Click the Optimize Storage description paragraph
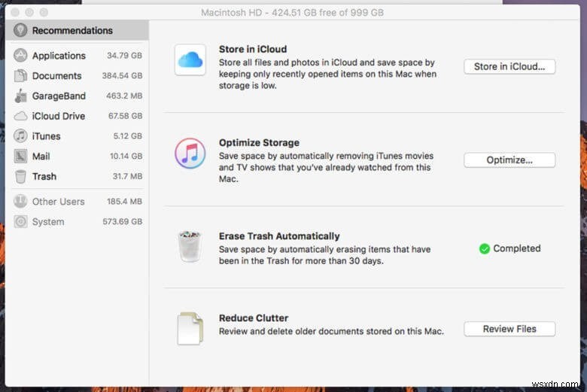The image size is (587, 392). point(326,167)
